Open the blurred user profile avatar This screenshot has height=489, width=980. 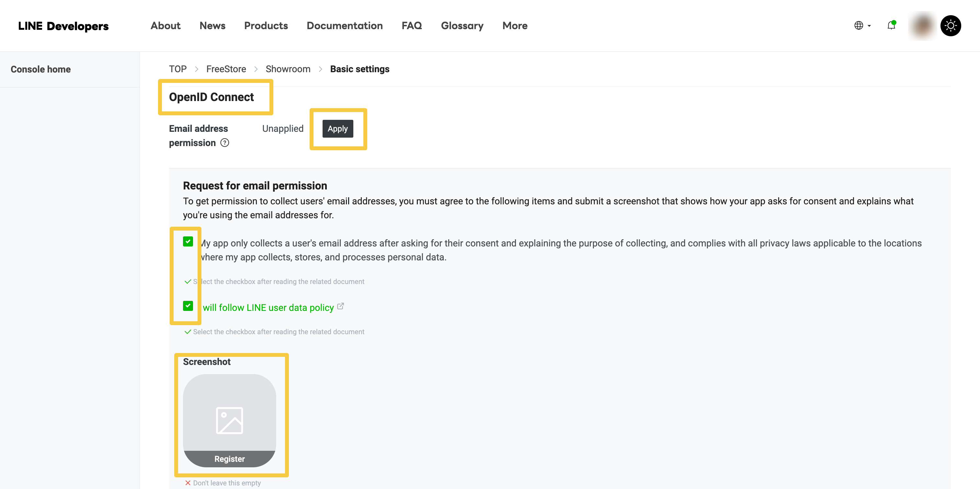tap(922, 26)
